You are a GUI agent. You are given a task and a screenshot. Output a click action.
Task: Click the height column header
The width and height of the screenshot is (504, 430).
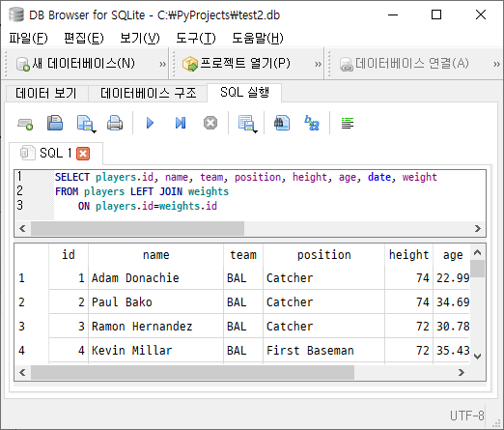[x=408, y=255]
